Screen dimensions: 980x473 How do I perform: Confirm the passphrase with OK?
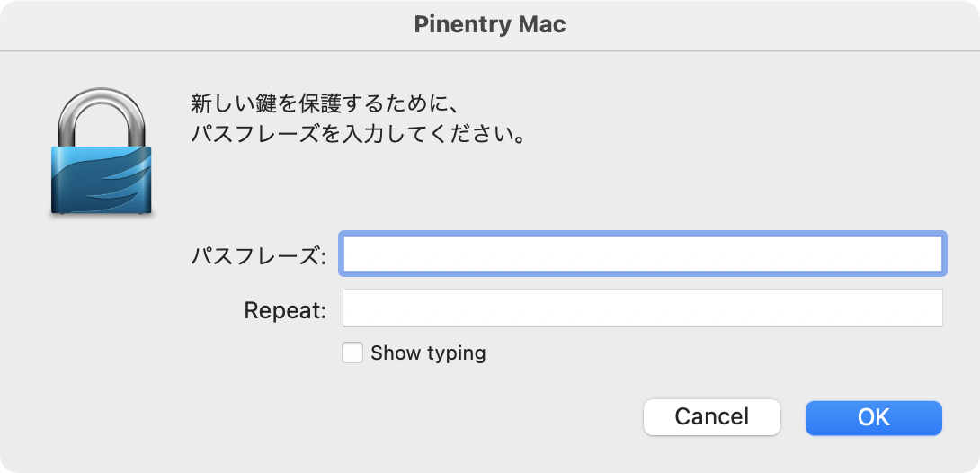tap(873, 417)
